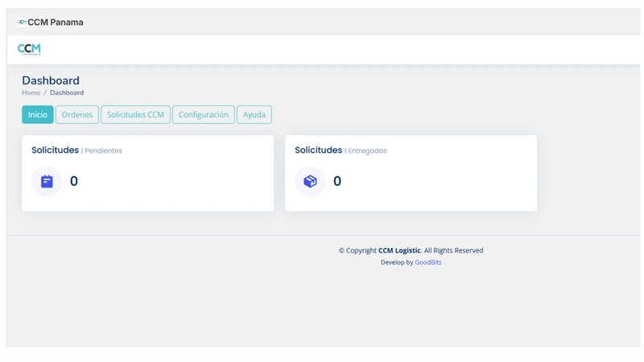Click the pending requests count of zero
The width and height of the screenshot is (644, 362).
click(74, 181)
